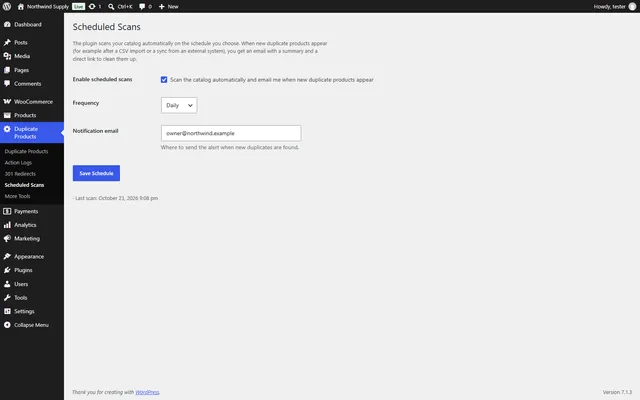Click the 'Version 7.1.3' footer text
The height and width of the screenshot is (400, 640).
(617, 392)
